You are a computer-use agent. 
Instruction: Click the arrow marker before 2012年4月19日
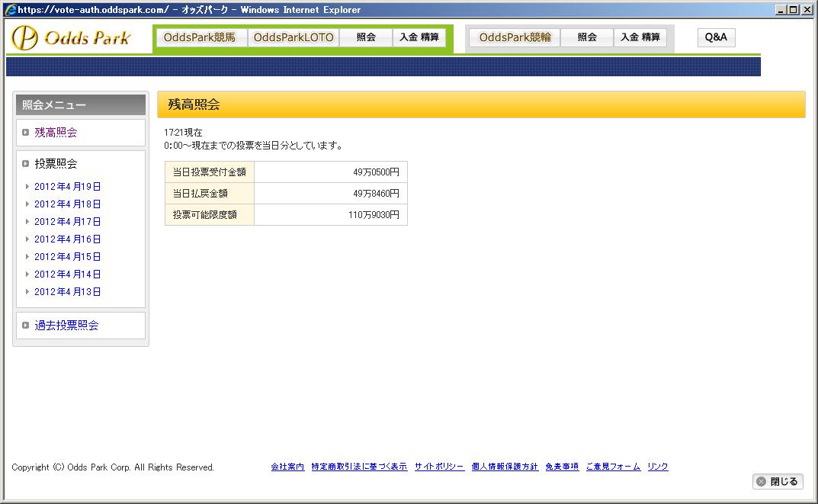point(27,186)
